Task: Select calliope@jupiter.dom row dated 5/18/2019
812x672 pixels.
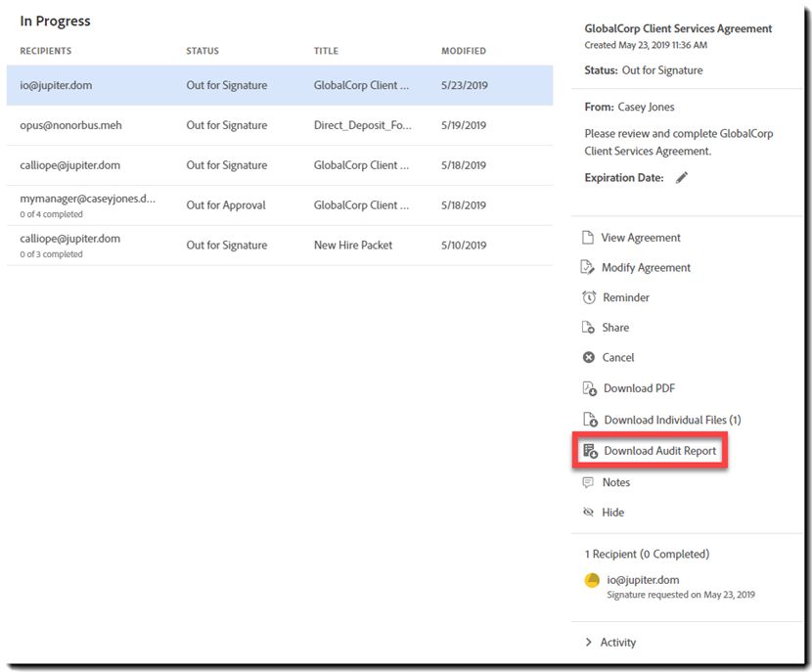Action: pos(280,165)
